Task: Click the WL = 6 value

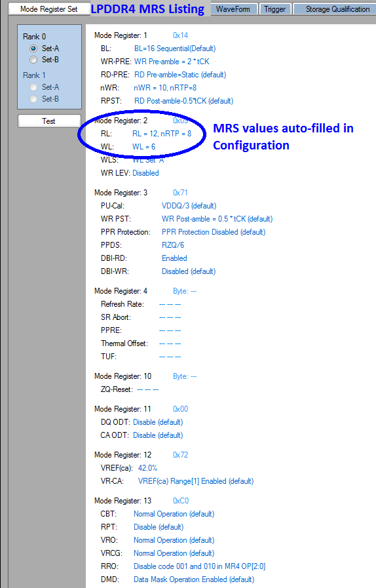Action: click(x=143, y=147)
